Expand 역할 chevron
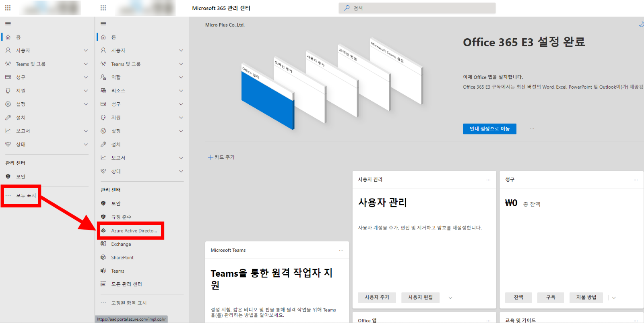This screenshot has height=323, width=644. point(181,77)
